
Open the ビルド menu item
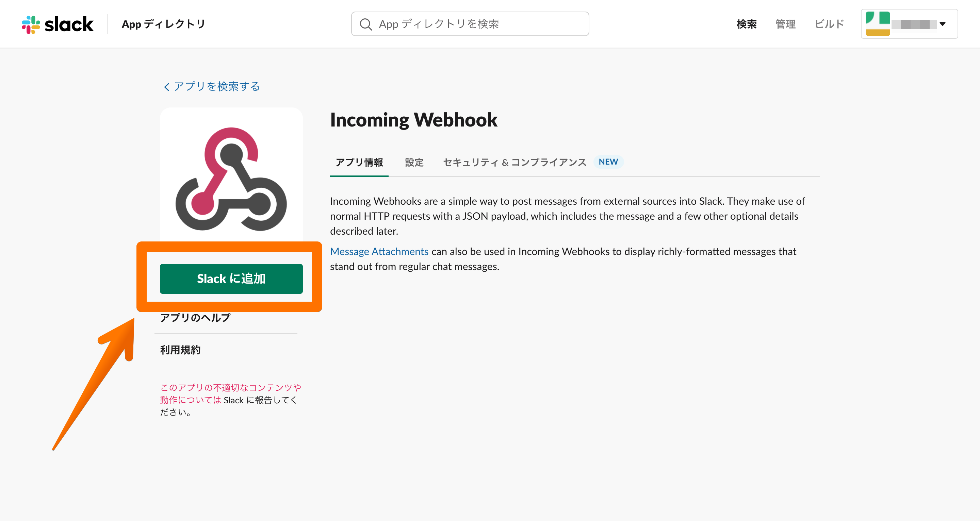(829, 24)
